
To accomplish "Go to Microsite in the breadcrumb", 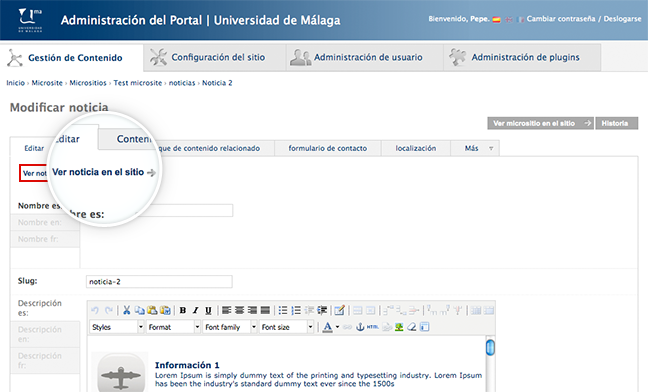I will tap(47, 83).
